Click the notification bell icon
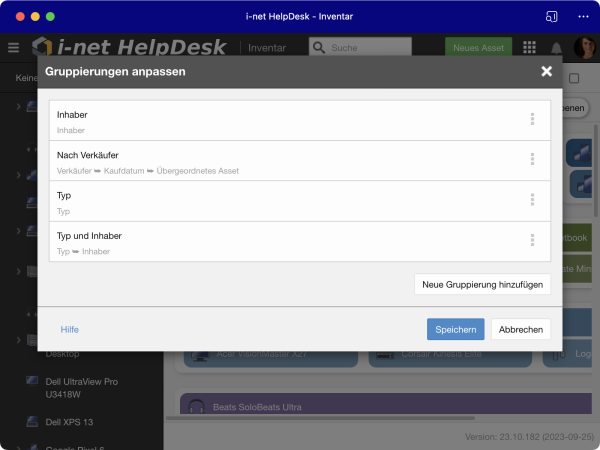600x450 pixels. 556,48
